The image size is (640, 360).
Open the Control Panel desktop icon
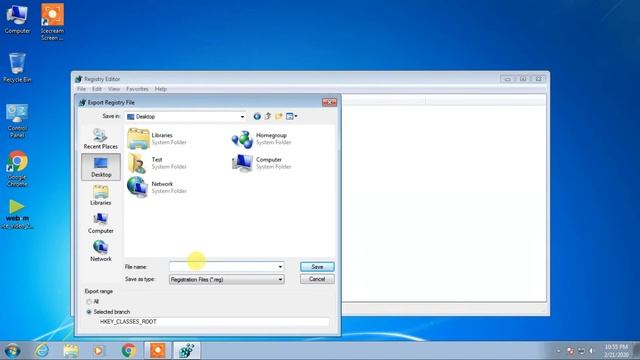tap(17, 121)
